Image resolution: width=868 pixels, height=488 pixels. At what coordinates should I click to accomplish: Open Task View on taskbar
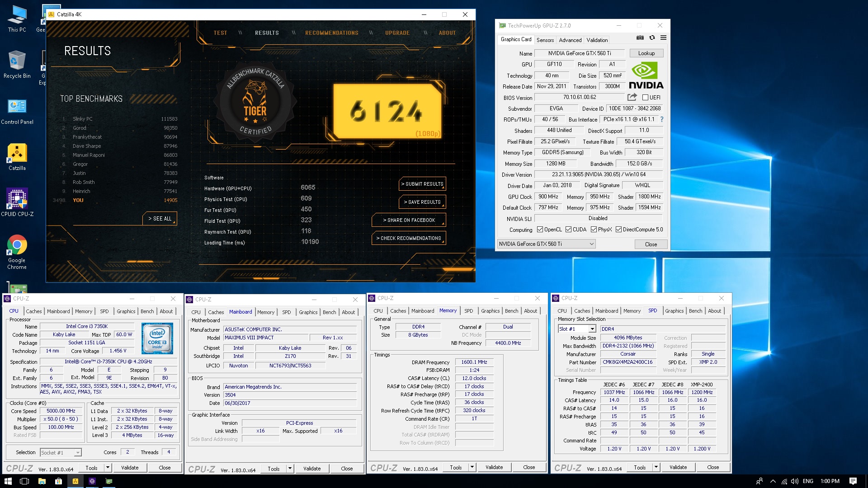tap(24, 481)
